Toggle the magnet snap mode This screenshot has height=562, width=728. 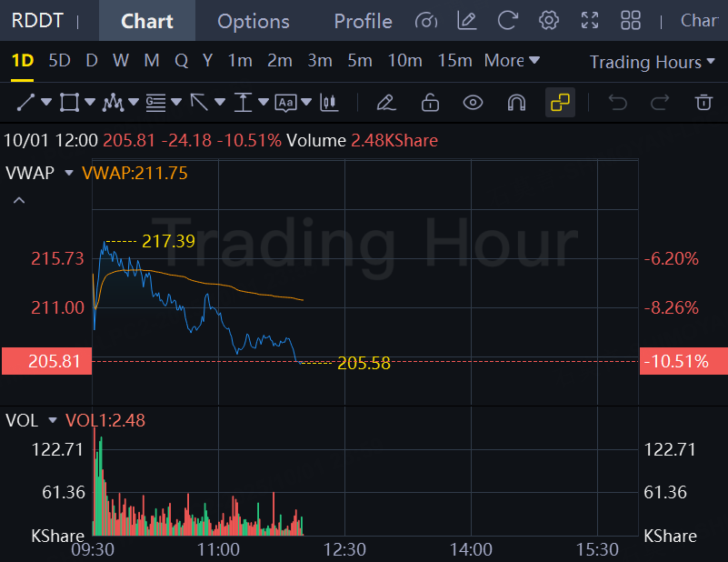tap(516, 103)
